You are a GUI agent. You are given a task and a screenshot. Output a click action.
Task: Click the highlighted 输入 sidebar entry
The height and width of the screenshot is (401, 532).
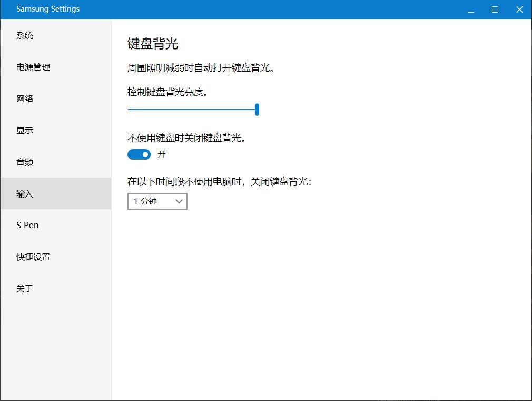click(24, 193)
